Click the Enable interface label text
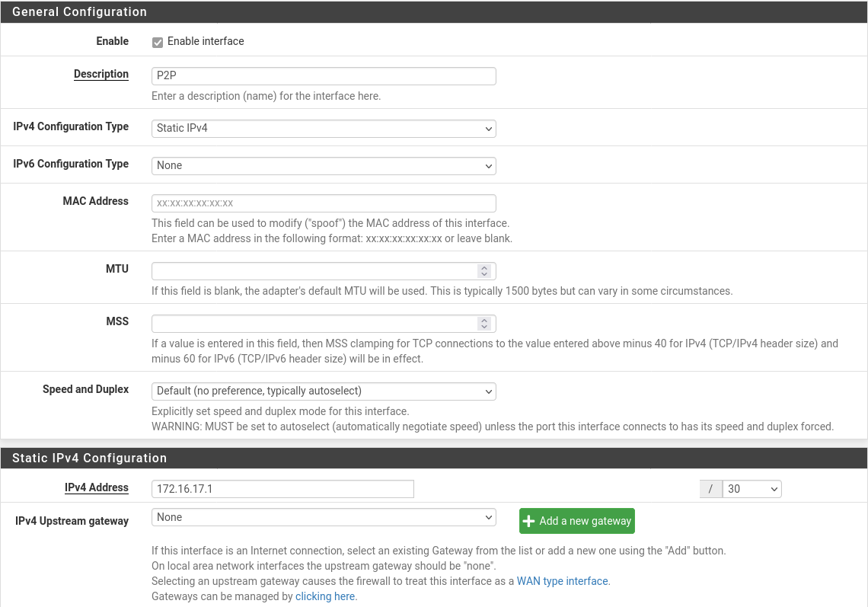 [x=206, y=42]
